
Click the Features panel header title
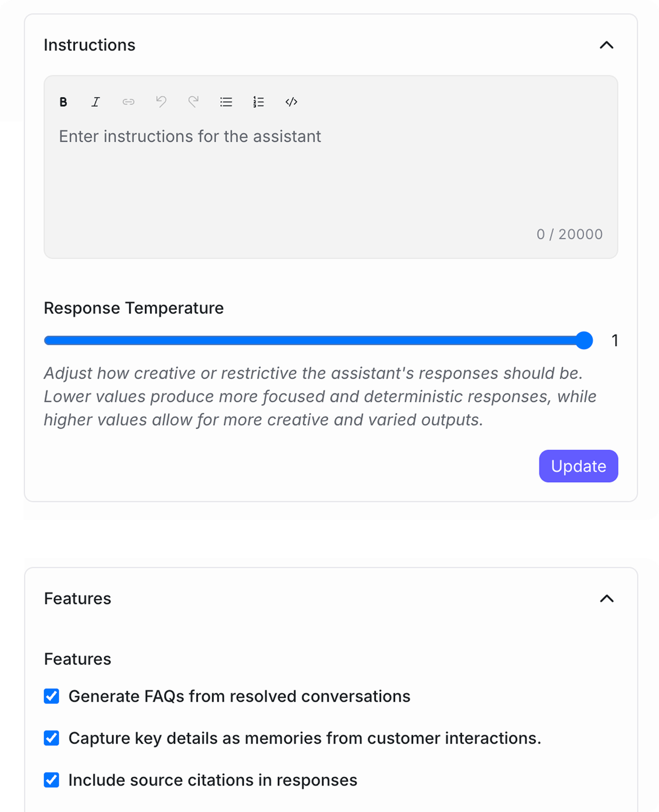coord(77,599)
